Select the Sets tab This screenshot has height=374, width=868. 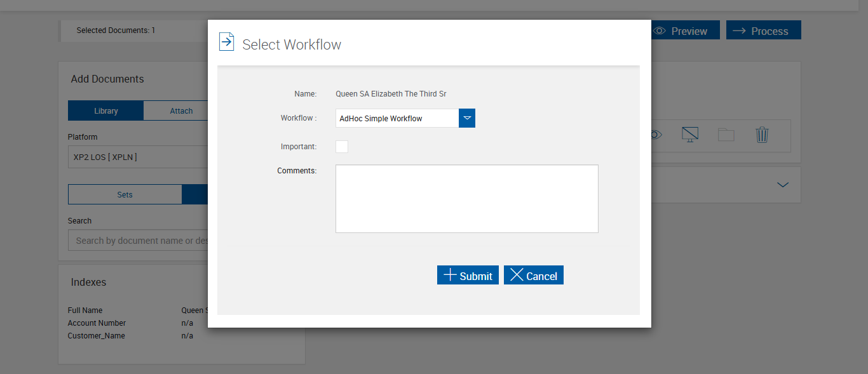125,195
